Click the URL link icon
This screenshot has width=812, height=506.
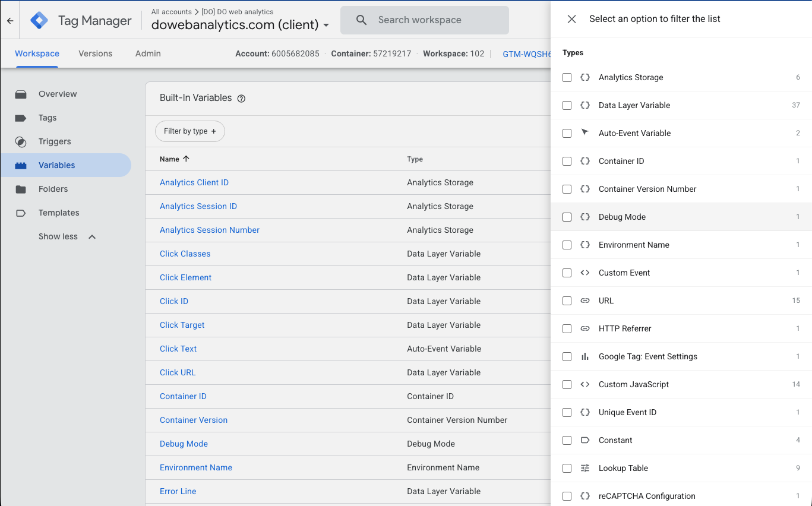tap(585, 301)
